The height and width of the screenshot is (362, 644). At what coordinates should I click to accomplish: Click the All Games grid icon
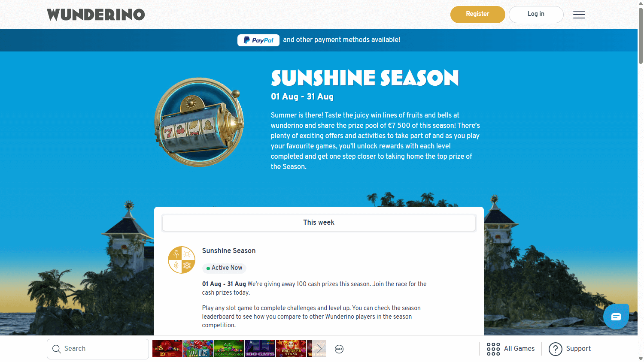pos(493,349)
